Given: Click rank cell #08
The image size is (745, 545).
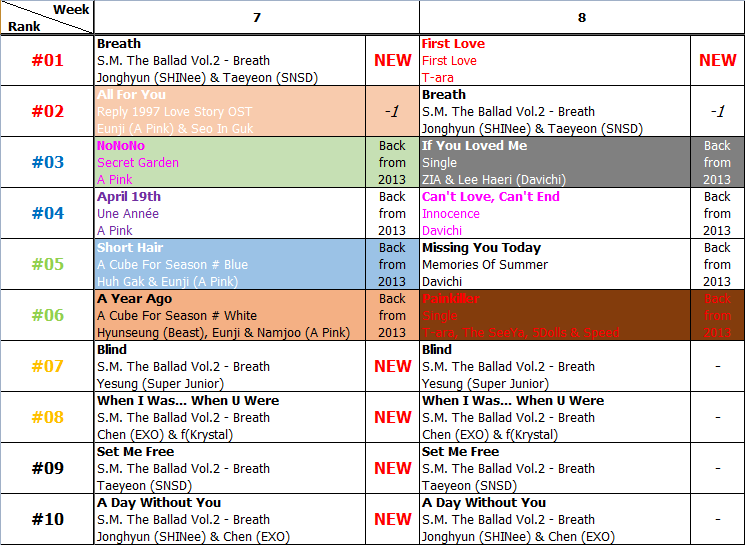Looking at the screenshot, I should [x=47, y=417].
